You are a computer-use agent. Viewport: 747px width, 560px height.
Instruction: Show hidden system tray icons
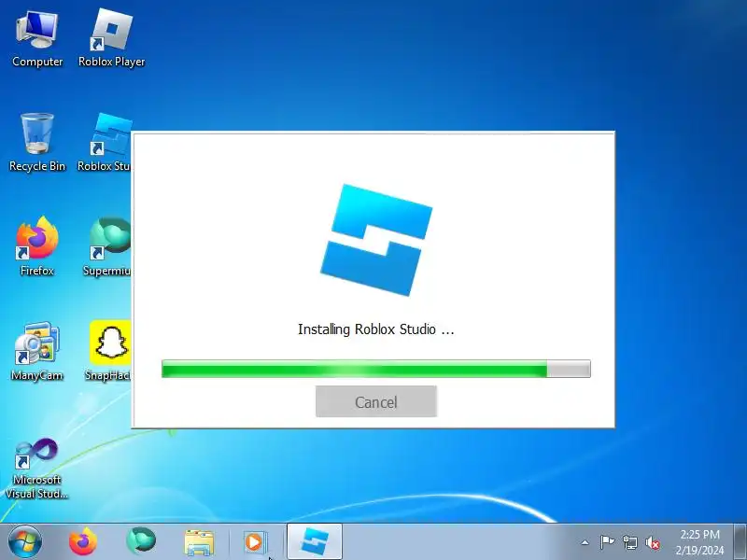click(x=585, y=542)
